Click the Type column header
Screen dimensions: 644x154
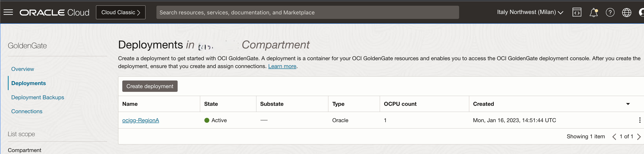338,104
